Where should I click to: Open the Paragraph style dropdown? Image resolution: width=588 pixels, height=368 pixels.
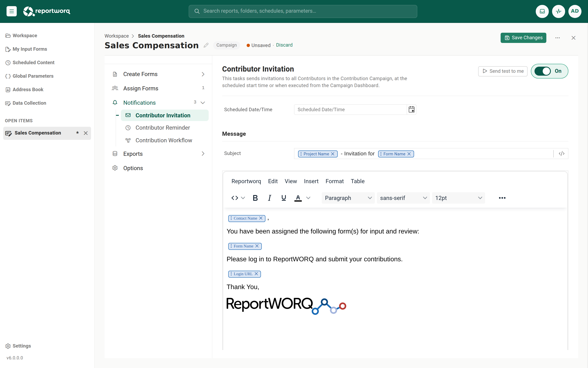coord(348,198)
